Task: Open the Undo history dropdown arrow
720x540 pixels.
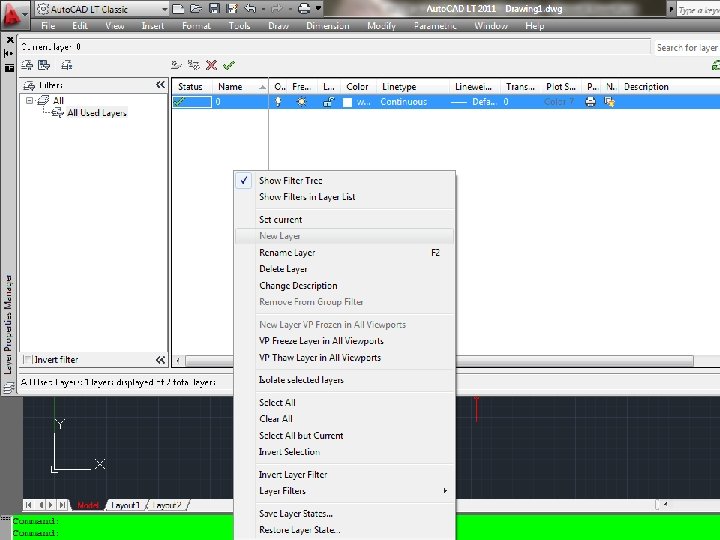Action: point(263,9)
